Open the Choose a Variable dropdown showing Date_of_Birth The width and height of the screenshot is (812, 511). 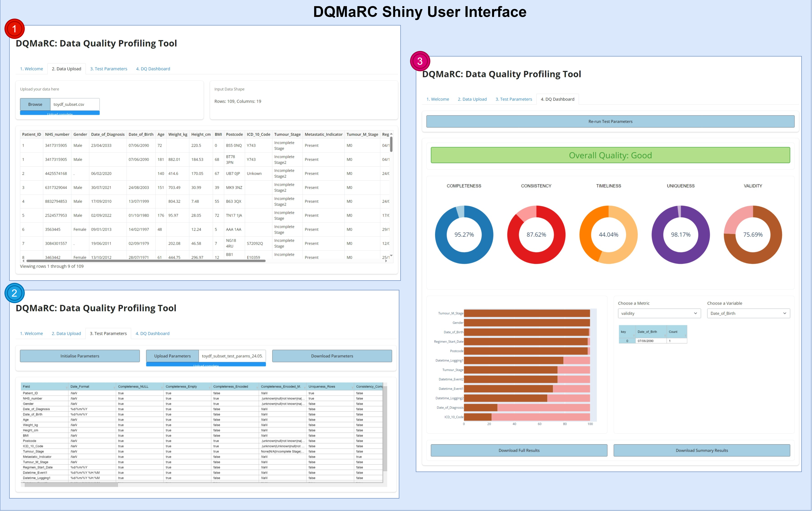tap(749, 313)
